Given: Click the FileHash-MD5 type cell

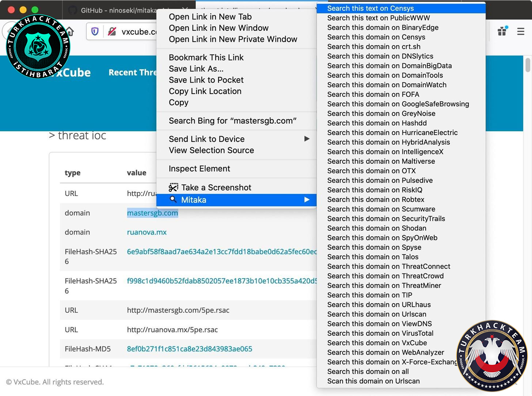Looking at the screenshot, I should (x=88, y=349).
